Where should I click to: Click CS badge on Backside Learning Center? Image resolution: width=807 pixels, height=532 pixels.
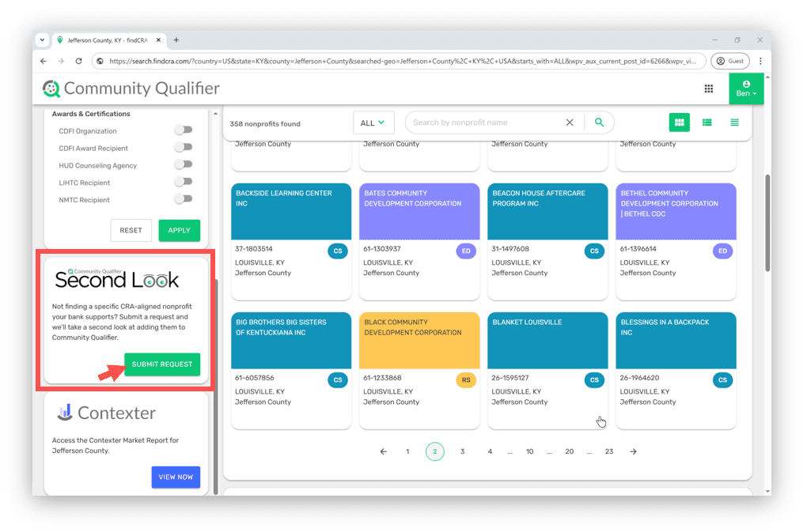tap(338, 251)
